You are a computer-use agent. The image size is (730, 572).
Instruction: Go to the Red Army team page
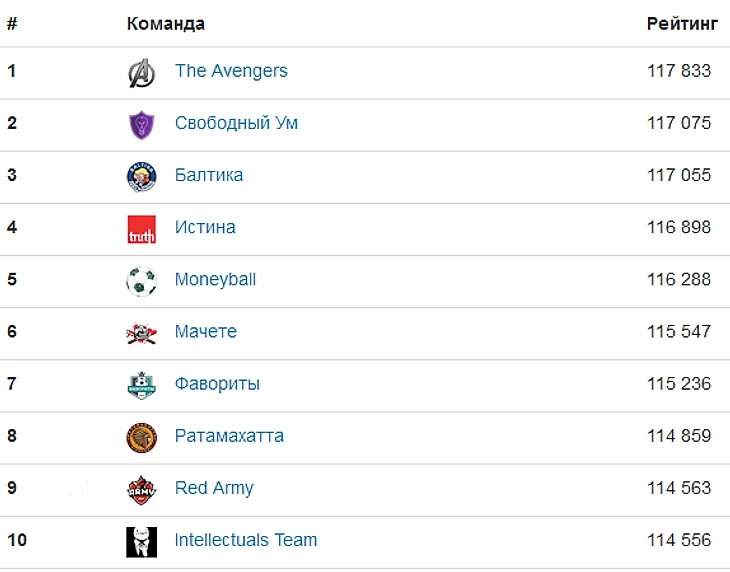[x=214, y=488]
